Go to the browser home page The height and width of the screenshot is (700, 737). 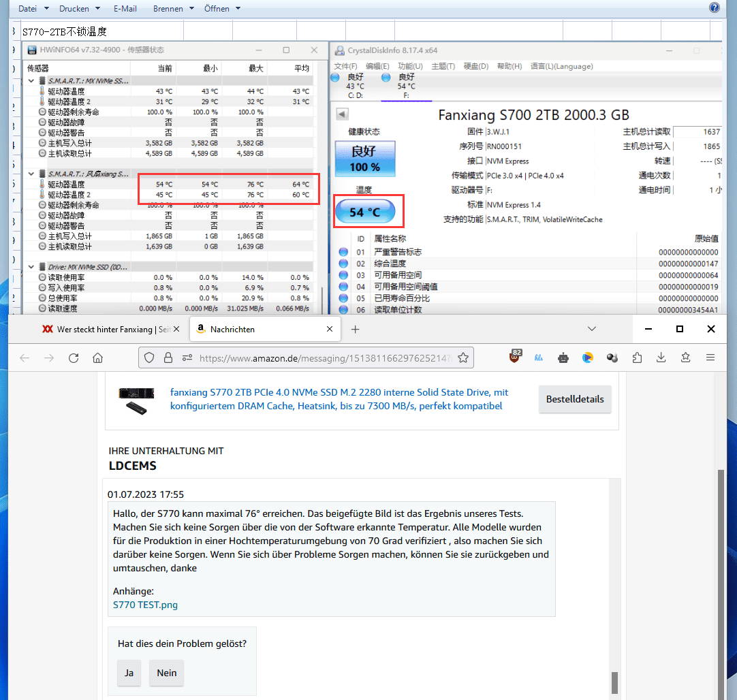click(x=98, y=358)
